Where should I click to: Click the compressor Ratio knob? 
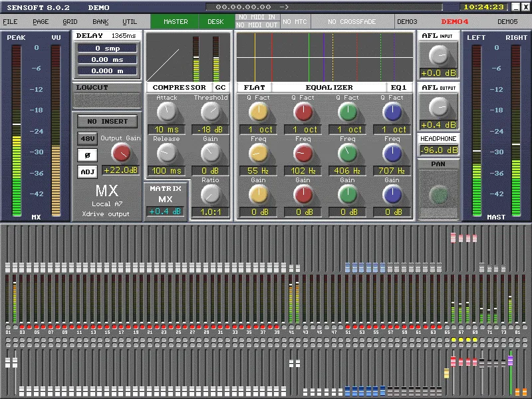click(x=211, y=194)
